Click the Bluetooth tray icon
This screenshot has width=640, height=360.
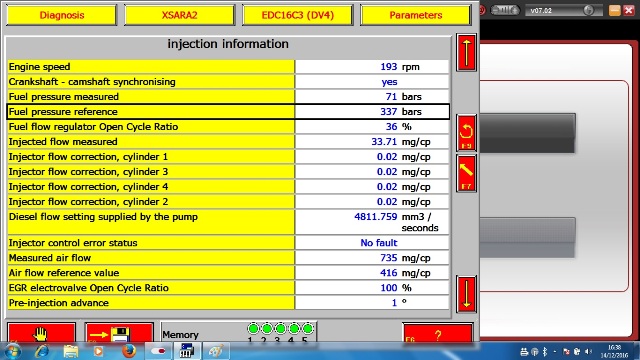(544, 351)
